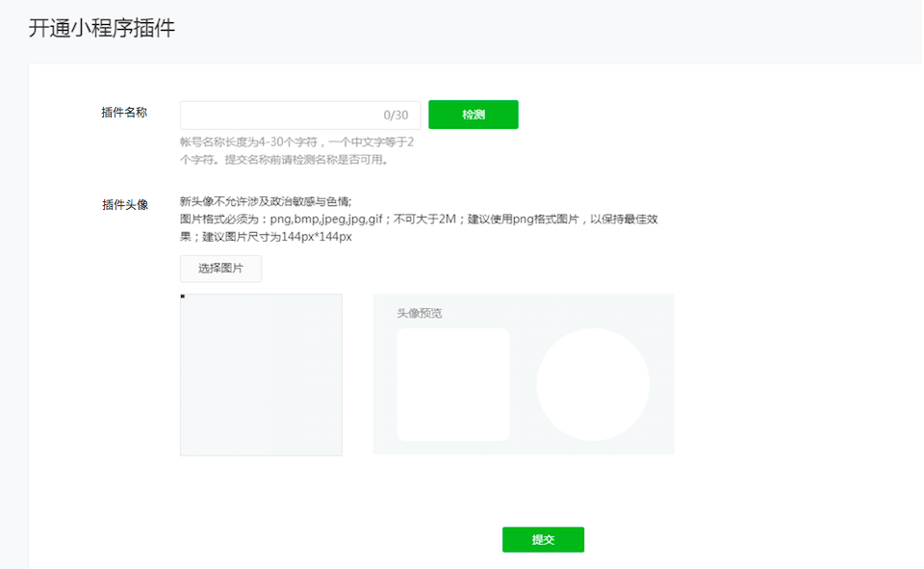Submit the form via the 提交 button
924x569 pixels.
543,539
